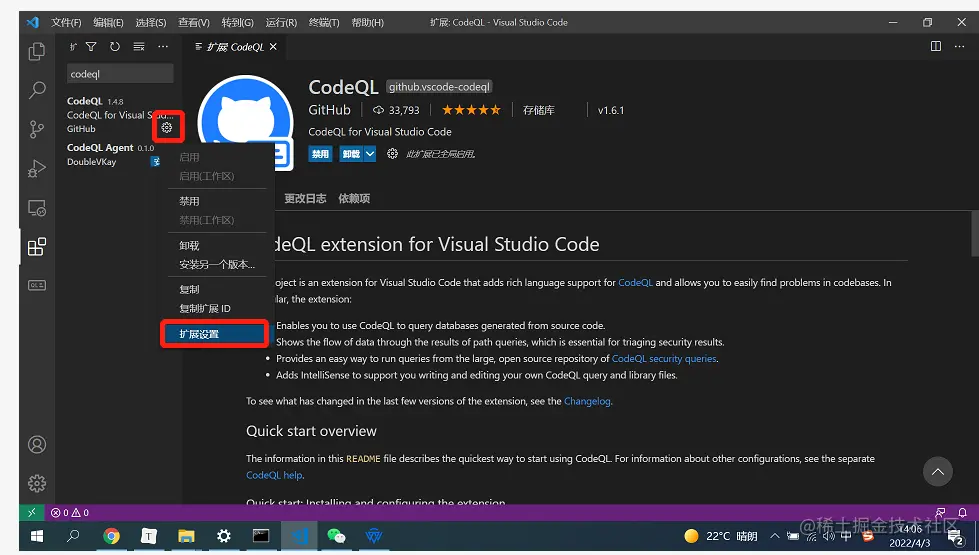This screenshot has width=979, height=555.
Task: Switch to the 更改日志 tab
Action: 305,199
